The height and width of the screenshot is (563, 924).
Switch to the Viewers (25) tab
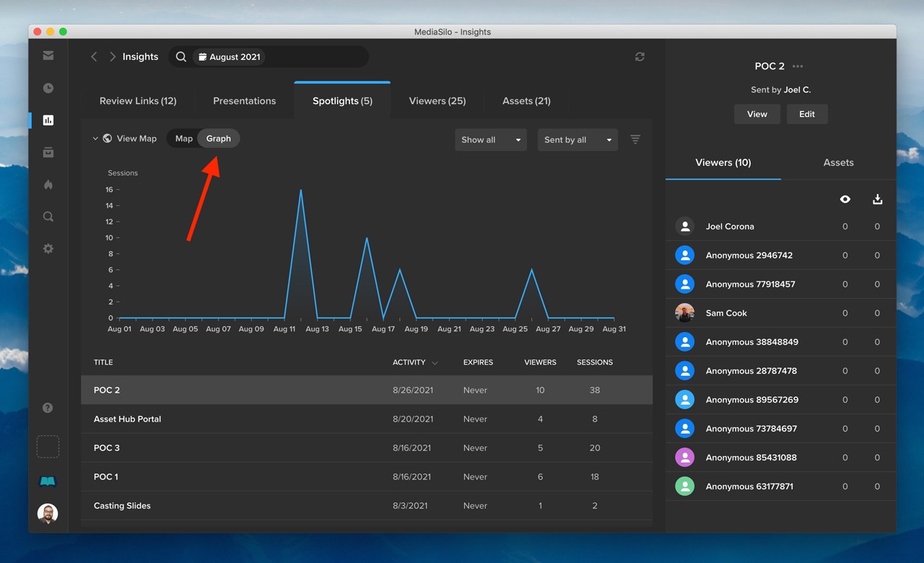[x=437, y=100]
